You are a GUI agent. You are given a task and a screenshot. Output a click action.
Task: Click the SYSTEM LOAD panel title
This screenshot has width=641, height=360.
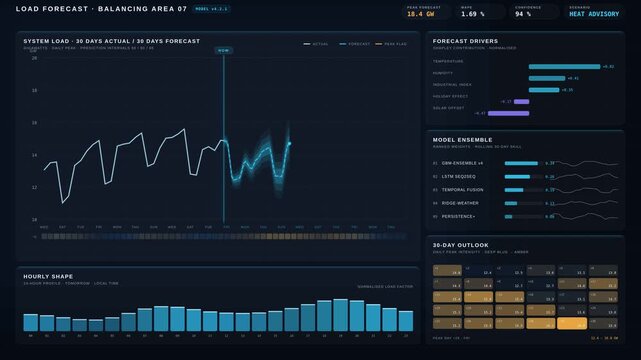pyautogui.click(x=112, y=41)
